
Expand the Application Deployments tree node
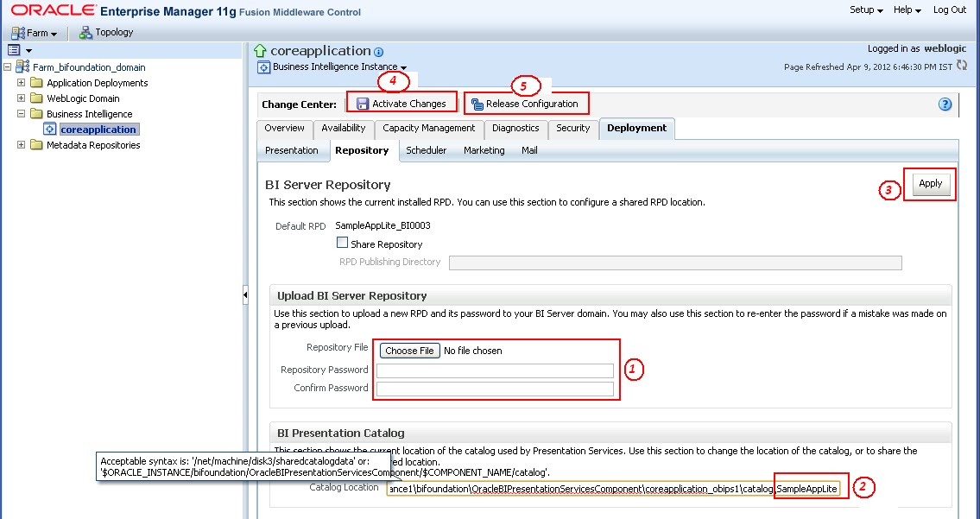pyautogui.click(x=21, y=83)
